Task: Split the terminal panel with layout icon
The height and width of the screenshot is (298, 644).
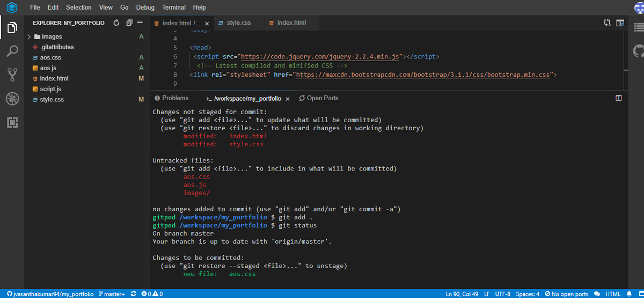Action: click(x=618, y=98)
